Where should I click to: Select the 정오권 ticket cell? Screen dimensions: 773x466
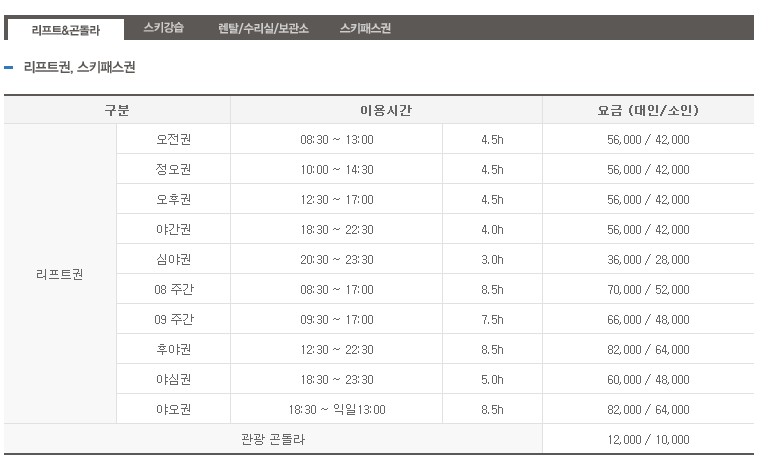click(x=173, y=169)
